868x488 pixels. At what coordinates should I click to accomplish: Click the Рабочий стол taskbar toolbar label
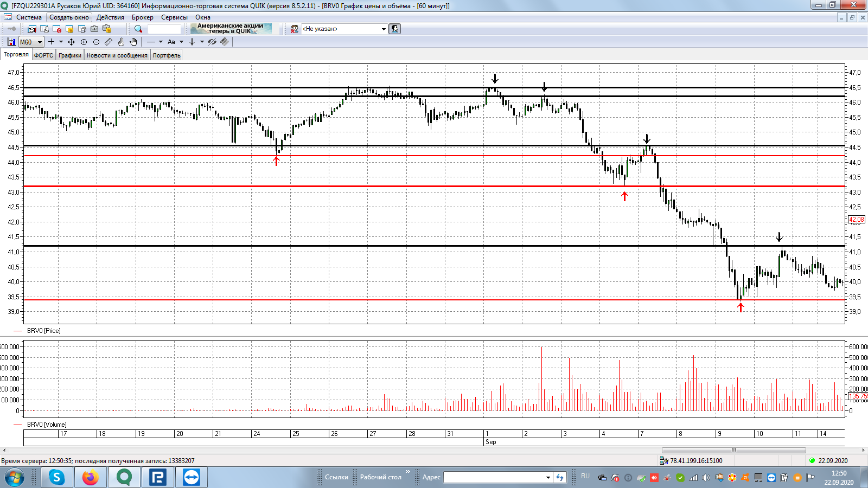381,477
